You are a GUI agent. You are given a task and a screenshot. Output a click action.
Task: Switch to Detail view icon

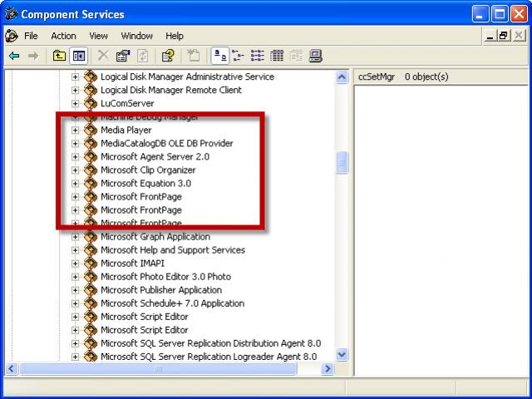coord(277,56)
